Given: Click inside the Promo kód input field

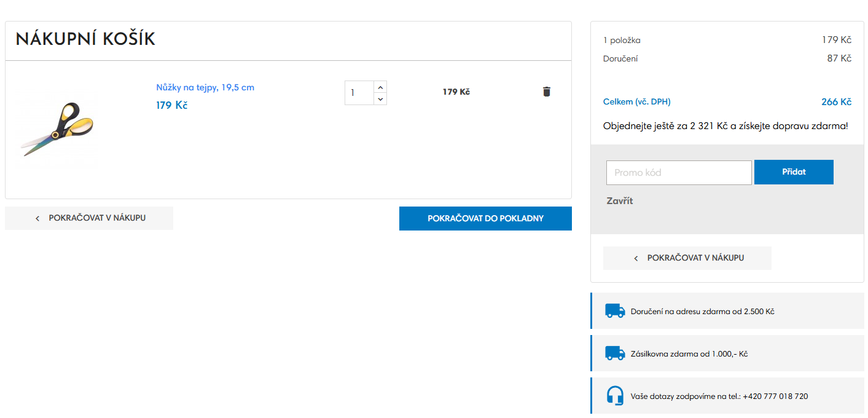Looking at the screenshot, I should (678, 172).
